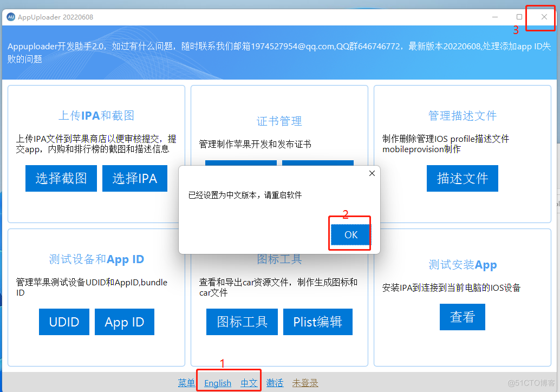
Task: Click the 测试安装App heading
Action: (463, 265)
